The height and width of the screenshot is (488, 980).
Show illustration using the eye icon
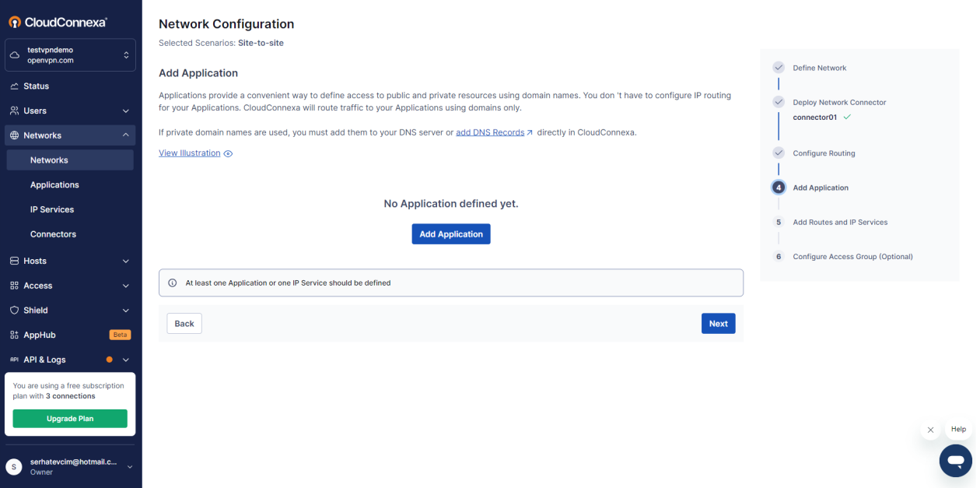[228, 154]
